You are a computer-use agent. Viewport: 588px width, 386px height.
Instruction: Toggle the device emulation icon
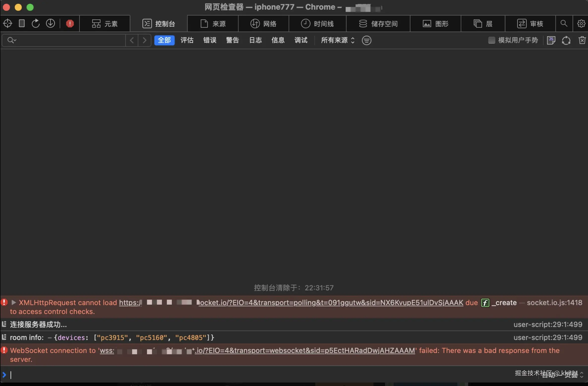(22, 24)
